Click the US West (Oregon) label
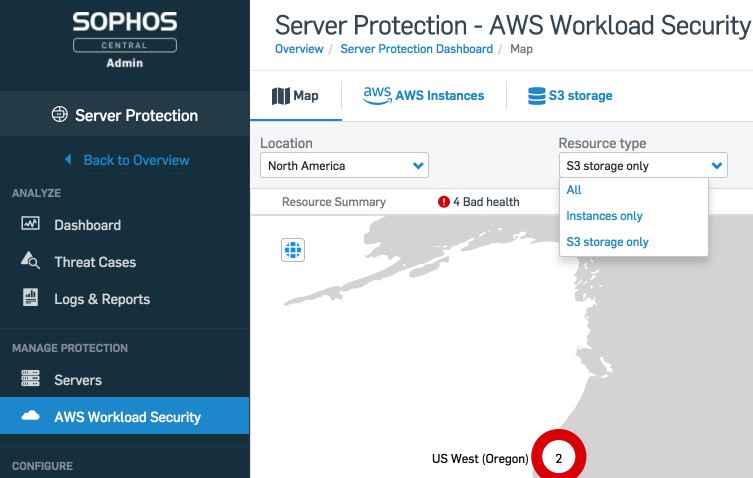The height and width of the screenshot is (478, 753). tap(480, 459)
